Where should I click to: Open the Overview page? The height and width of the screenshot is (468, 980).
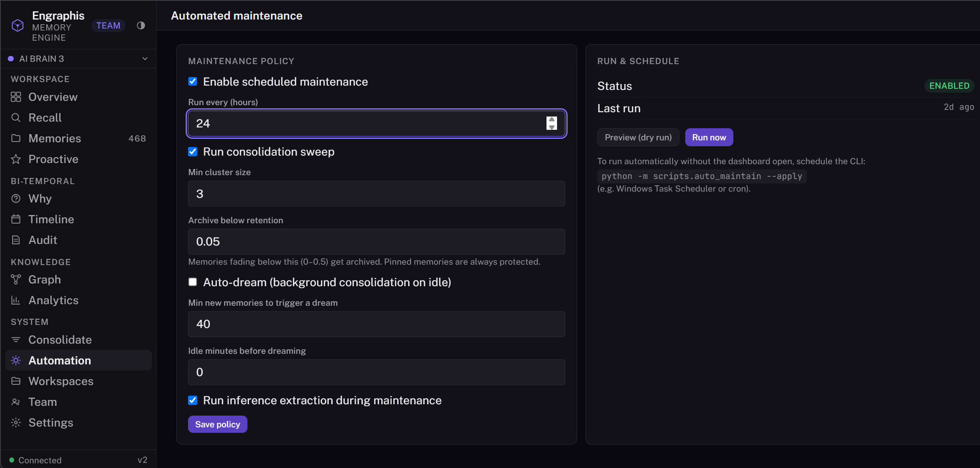pos(78,97)
